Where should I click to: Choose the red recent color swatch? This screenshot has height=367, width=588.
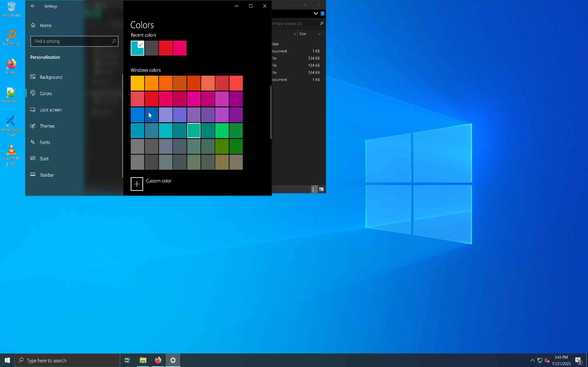pos(165,48)
